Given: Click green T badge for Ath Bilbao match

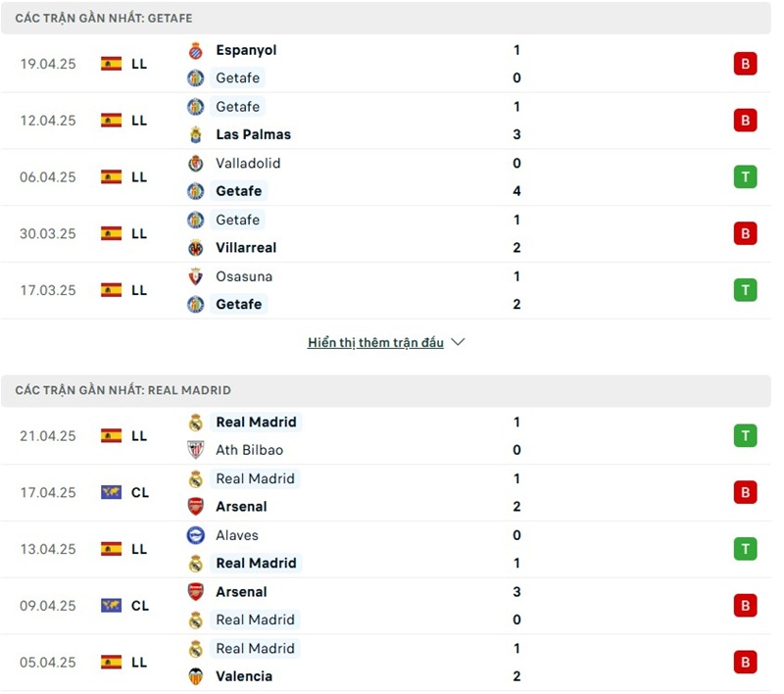Looking at the screenshot, I should (x=745, y=436).
